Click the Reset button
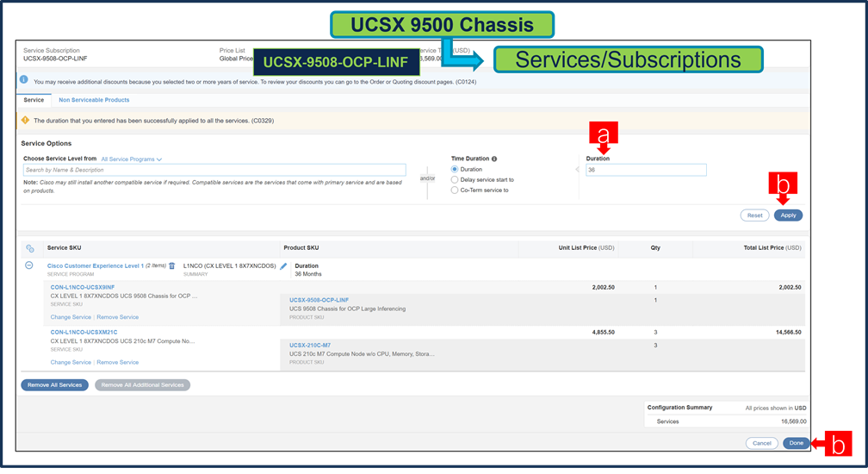 pyautogui.click(x=754, y=215)
